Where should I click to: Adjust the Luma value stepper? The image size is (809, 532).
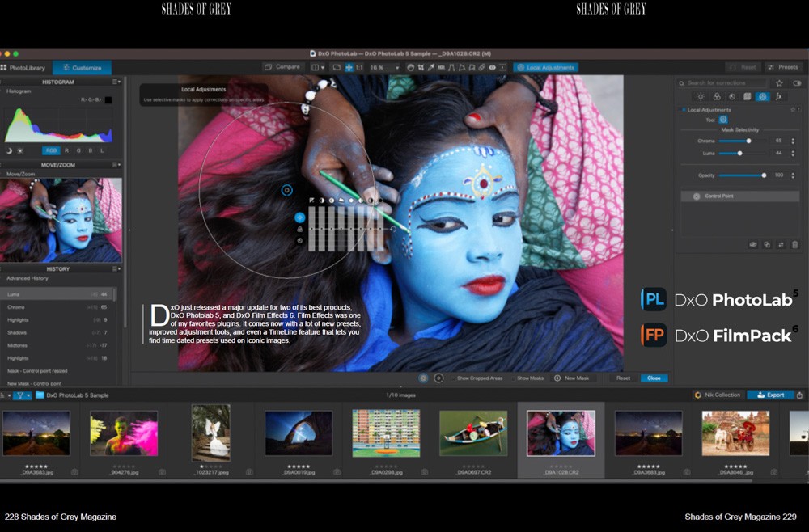793,153
